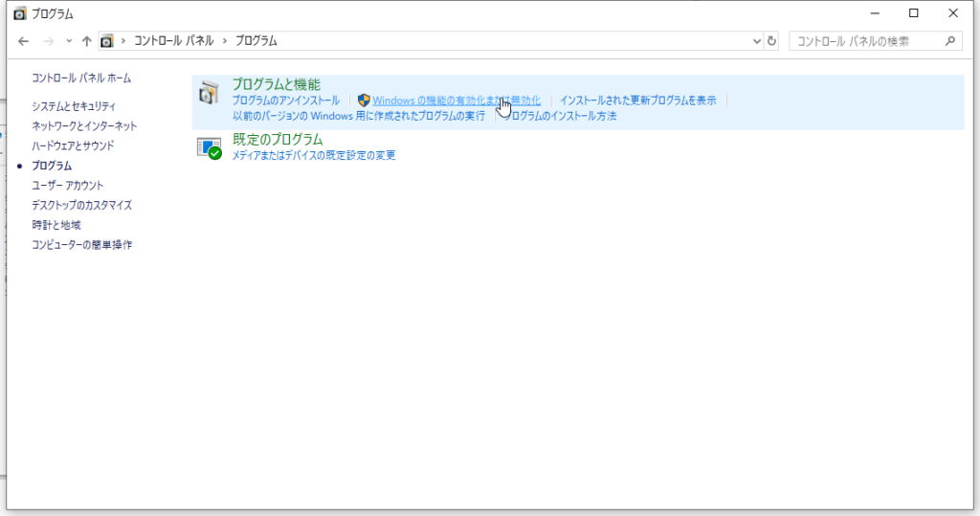The image size is (980, 516).
Task: Open インストールされた更新プログラムを表示 link
Action: 638,101
